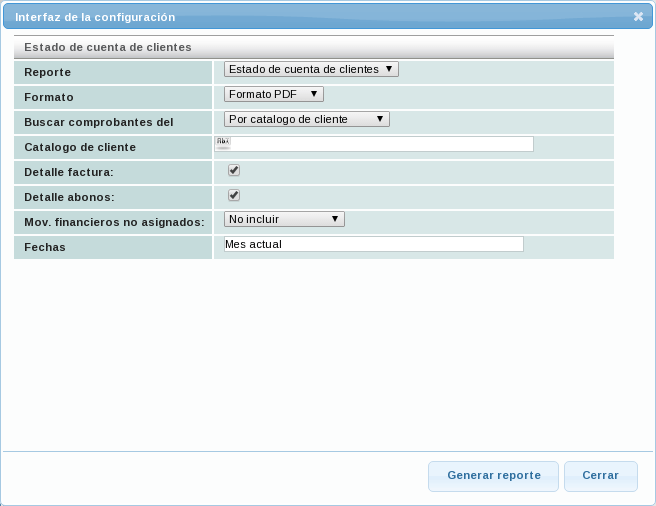Click the Mov. financieros no asignados label
This screenshot has width=656, height=506.
114,222
